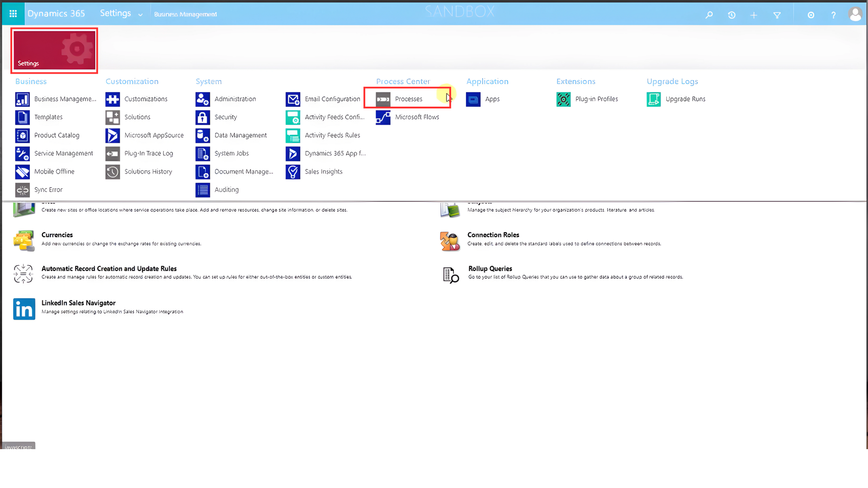The height and width of the screenshot is (488, 868).
Task: Select the Templates link text
Action: click(x=48, y=117)
